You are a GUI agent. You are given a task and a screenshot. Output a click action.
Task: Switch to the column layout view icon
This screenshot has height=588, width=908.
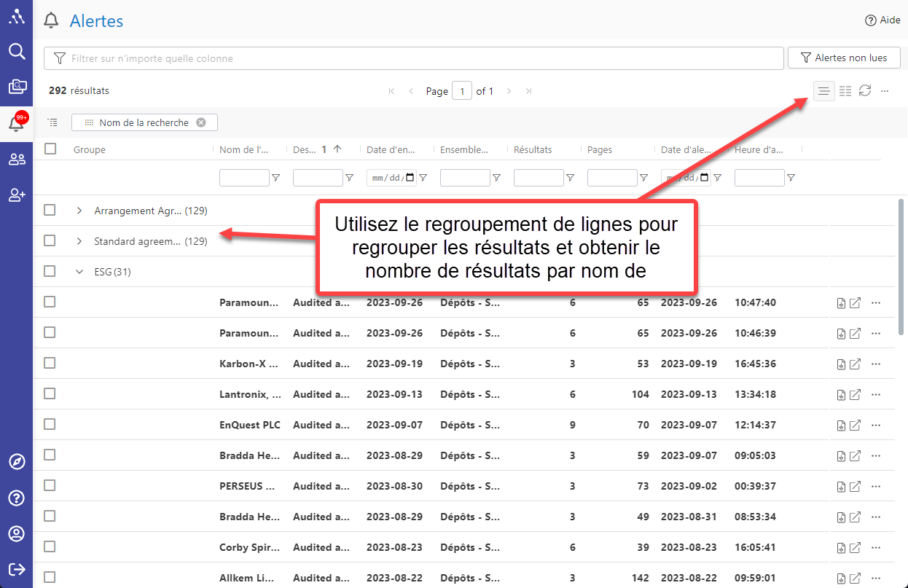pyautogui.click(x=845, y=91)
